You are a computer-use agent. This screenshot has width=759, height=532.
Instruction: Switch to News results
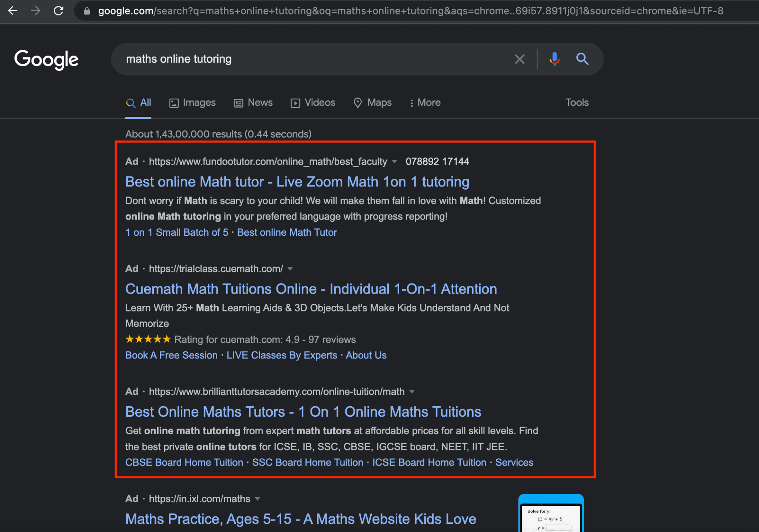[x=253, y=103]
